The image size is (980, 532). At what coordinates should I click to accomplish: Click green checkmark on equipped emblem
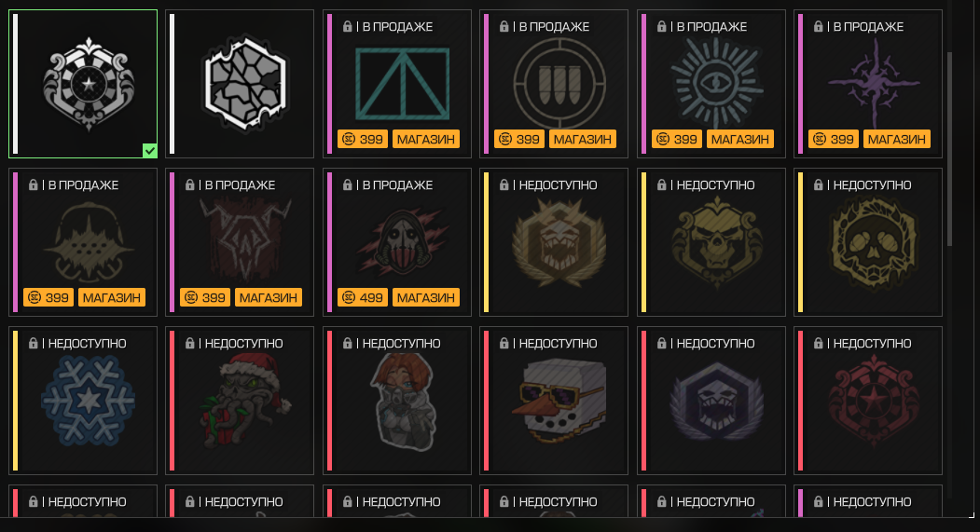149,151
